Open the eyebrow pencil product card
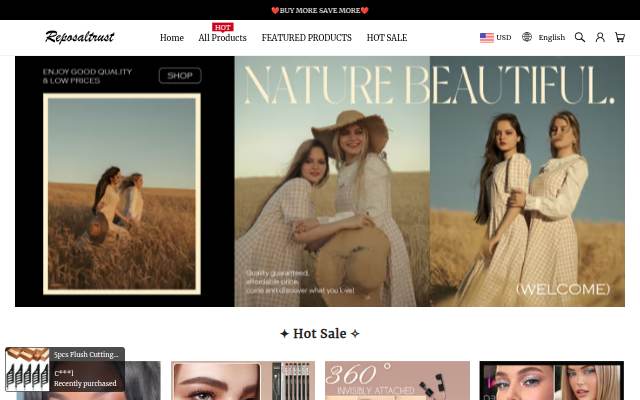640x400 pixels. click(x=243, y=380)
